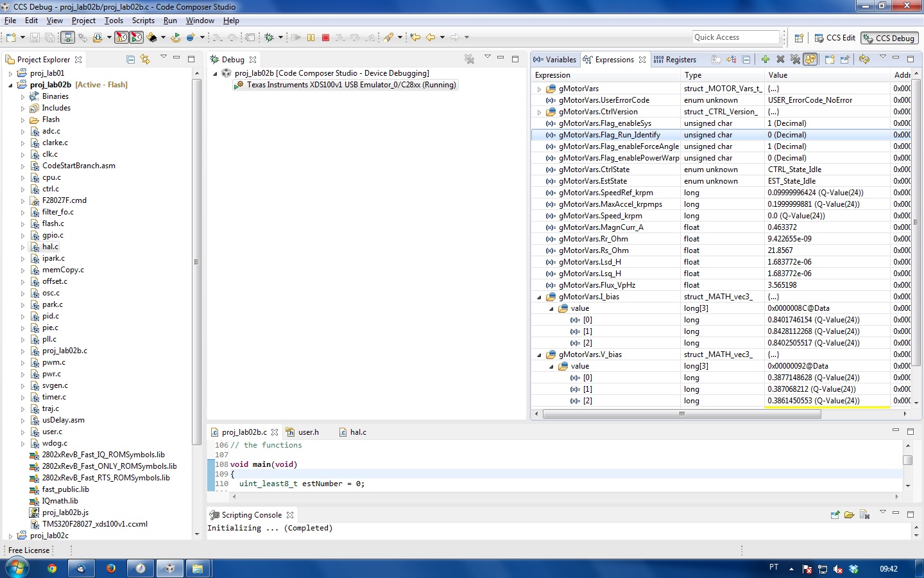Click the Step Over toolbar icon
Screen dimensions: 924x578
coord(354,37)
